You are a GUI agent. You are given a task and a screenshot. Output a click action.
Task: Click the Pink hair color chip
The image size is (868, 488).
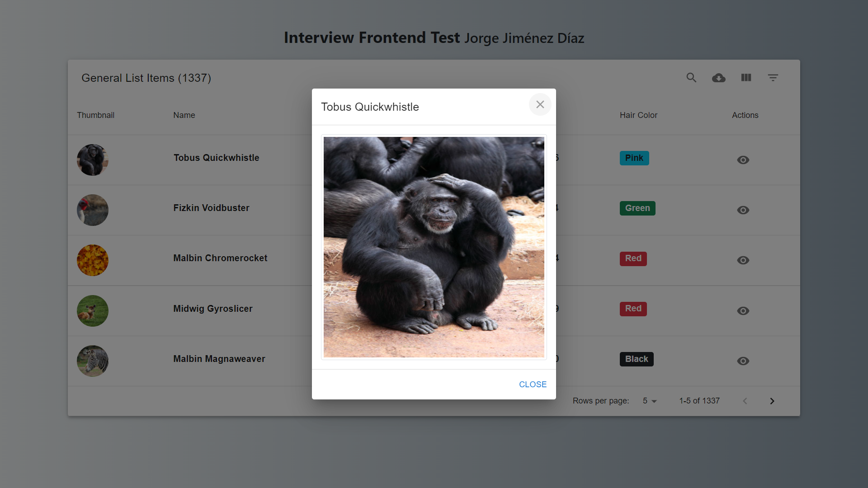click(634, 158)
